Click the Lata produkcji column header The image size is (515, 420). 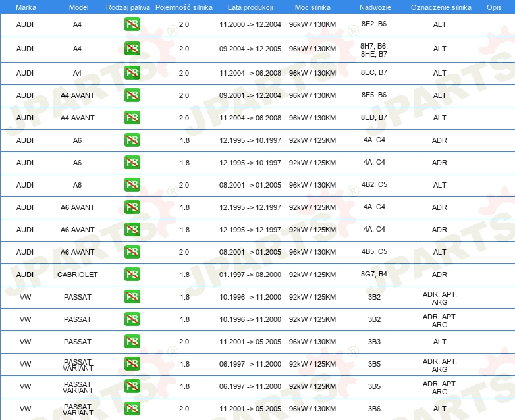250,7
